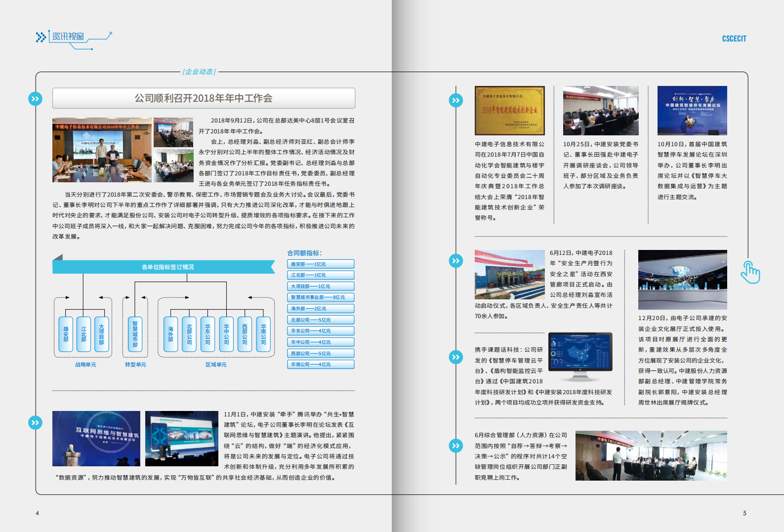Click the 西部公司——5亿元 contract bar
The image size is (784, 532).
321,354
